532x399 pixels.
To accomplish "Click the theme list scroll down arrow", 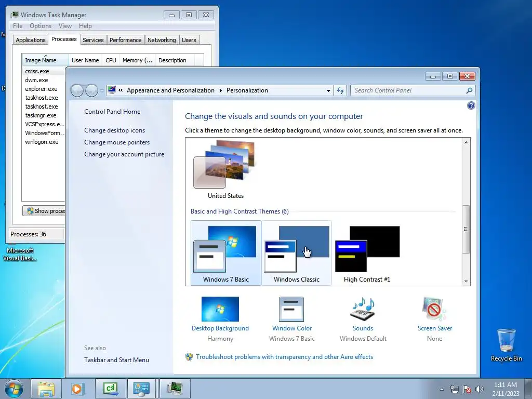I will [466, 281].
